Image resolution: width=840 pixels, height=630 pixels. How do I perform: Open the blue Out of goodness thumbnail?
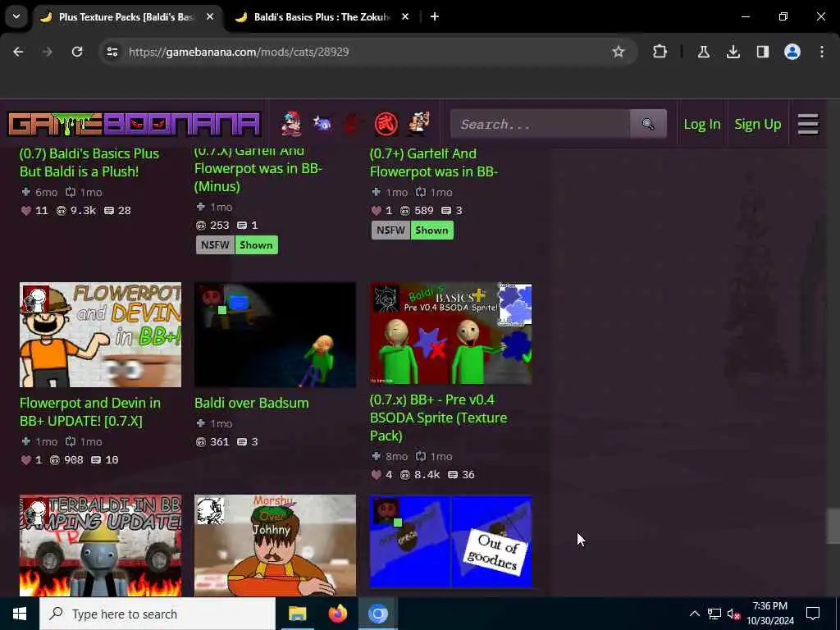451,541
